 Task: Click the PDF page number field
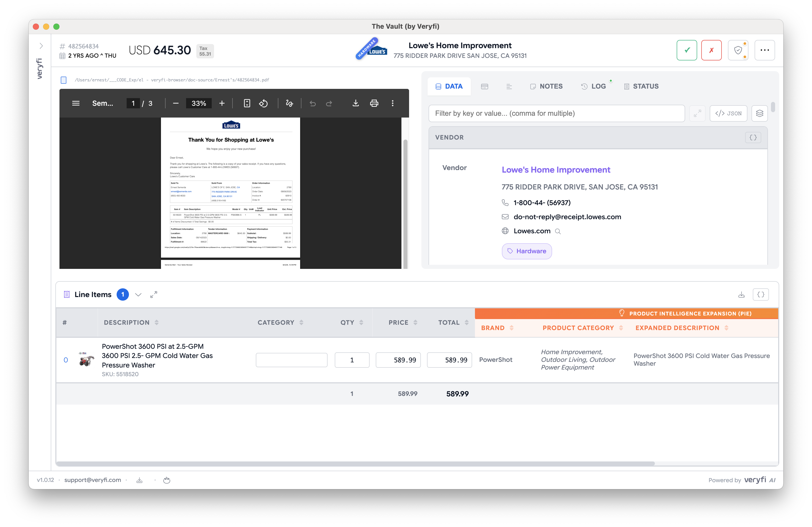(x=133, y=103)
